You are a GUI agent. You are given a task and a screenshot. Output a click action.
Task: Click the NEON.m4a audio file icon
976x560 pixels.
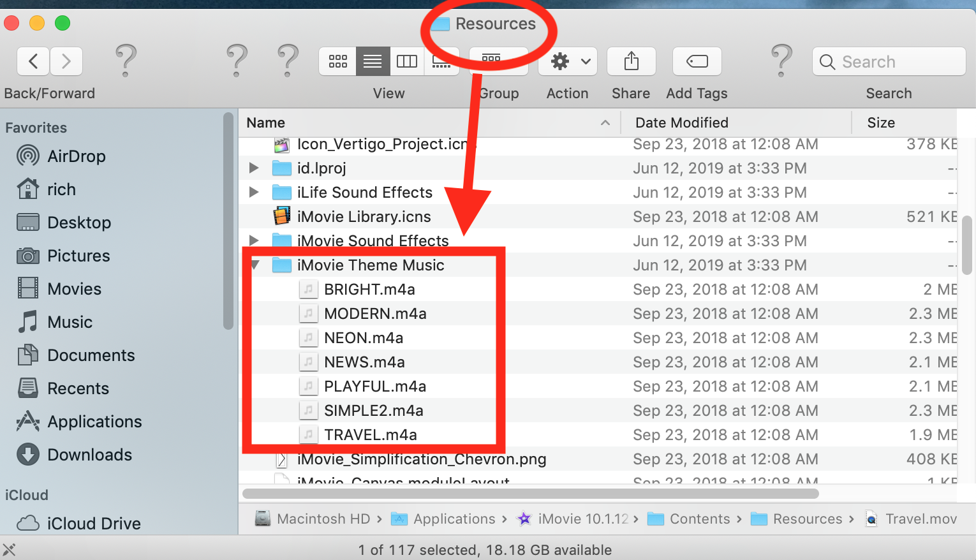click(309, 338)
